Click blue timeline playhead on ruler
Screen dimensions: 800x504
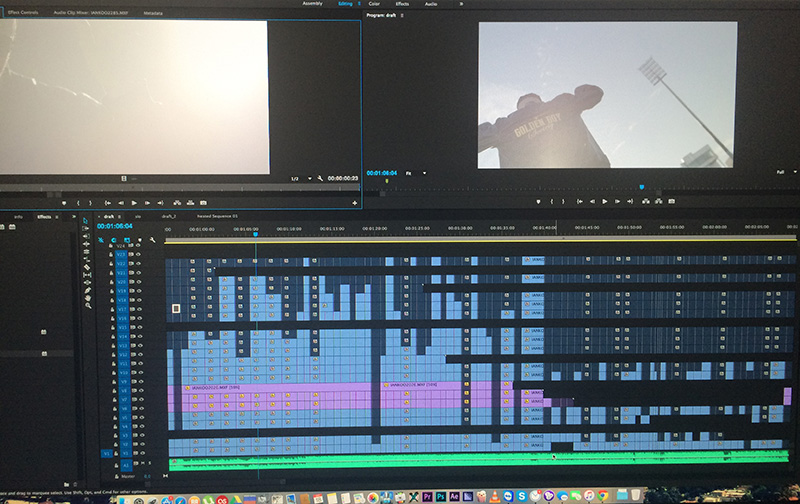pyautogui.click(x=256, y=234)
